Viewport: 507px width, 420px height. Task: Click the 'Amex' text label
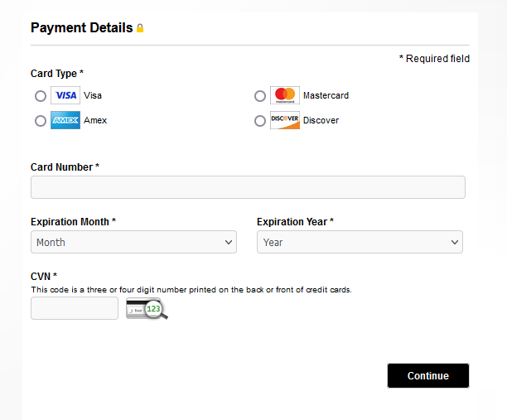click(x=95, y=121)
